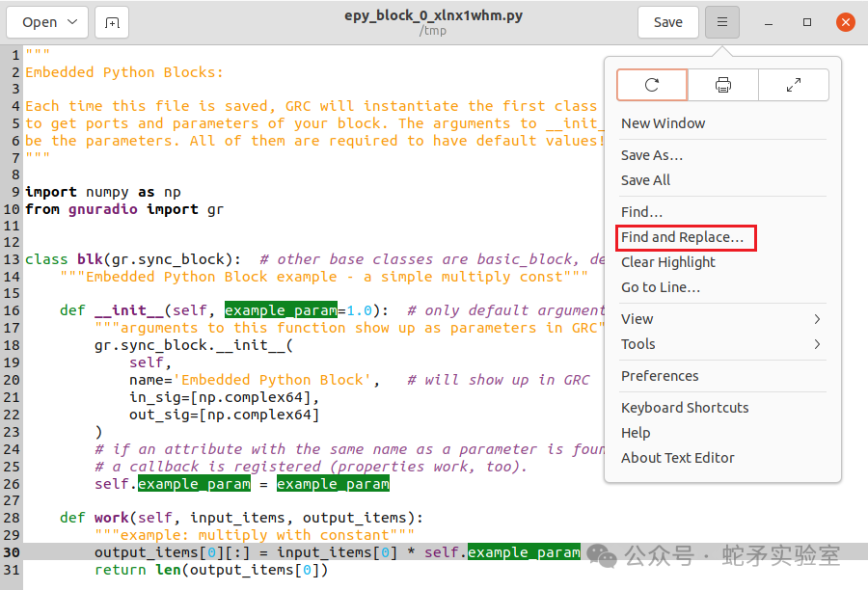Click 'out_sig=[np.complex64]' line
This screenshot has height=590, width=868.
click(224, 416)
